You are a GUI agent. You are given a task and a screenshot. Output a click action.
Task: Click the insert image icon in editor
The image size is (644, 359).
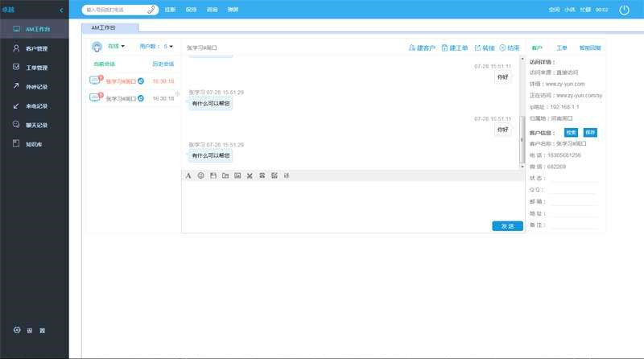click(x=237, y=175)
